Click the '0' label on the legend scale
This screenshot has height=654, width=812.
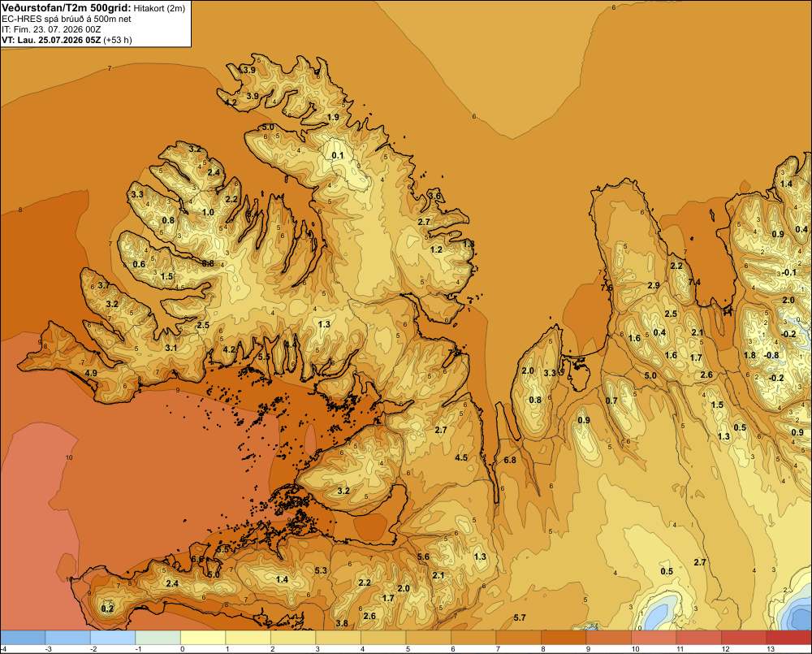coord(182,649)
